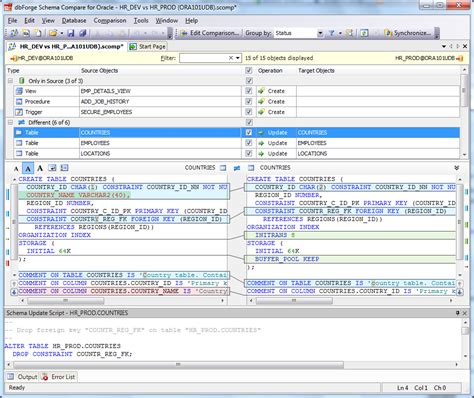Screen dimensions: 474x398
Task: Select the small font size A icon
Action: [x=16, y=168]
